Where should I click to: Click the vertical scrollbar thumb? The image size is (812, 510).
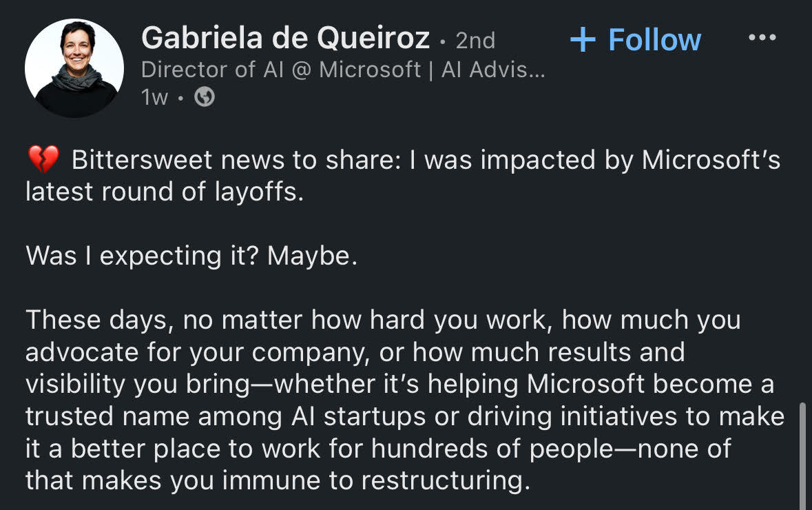pos(802,455)
